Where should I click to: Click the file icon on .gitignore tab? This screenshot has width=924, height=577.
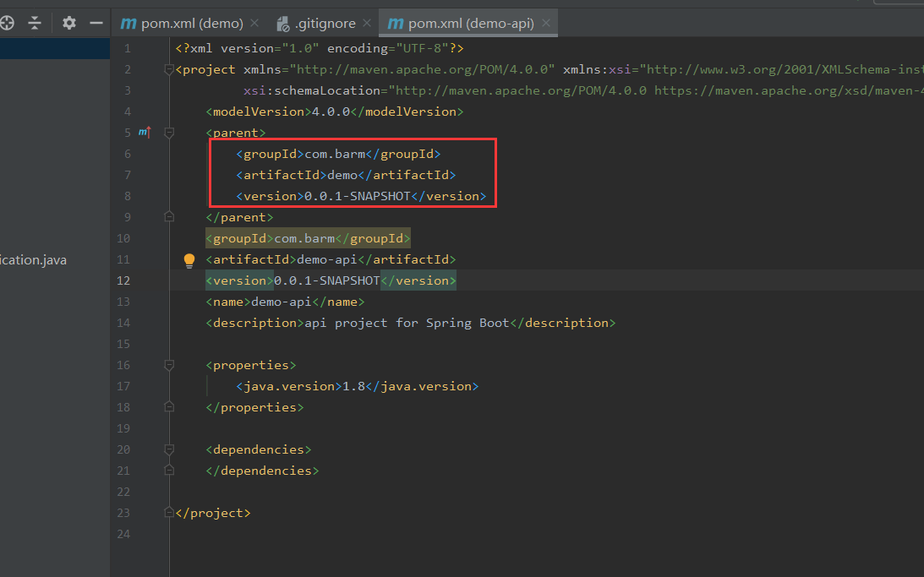click(x=283, y=24)
